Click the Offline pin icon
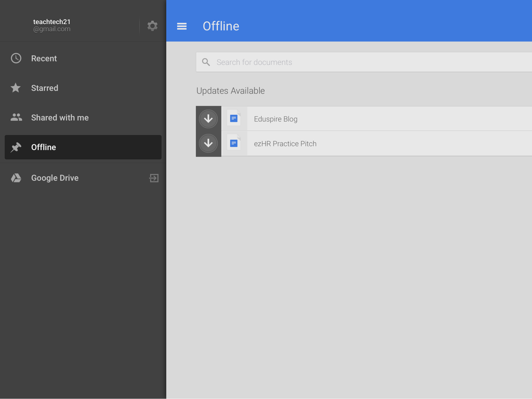 coord(16,147)
